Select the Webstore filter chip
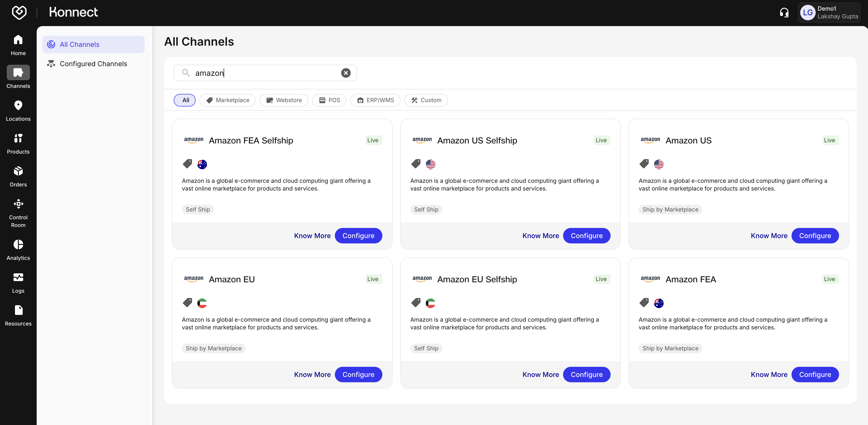 tap(284, 100)
